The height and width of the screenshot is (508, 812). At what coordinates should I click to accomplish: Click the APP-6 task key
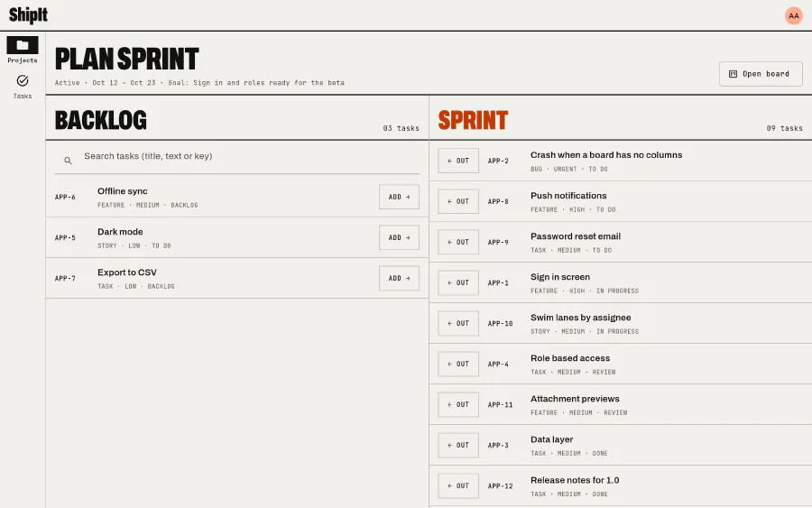point(65,197)
